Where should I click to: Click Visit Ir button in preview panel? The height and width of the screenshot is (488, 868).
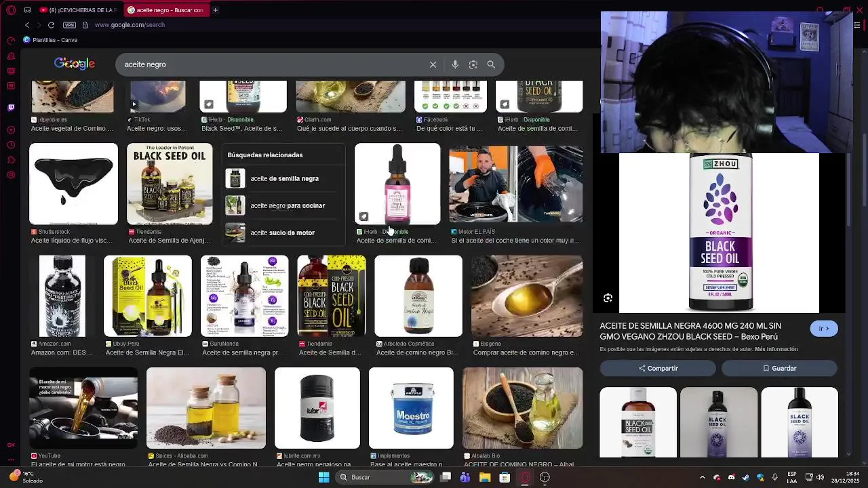pyautogui.click(x=824, y=329)
